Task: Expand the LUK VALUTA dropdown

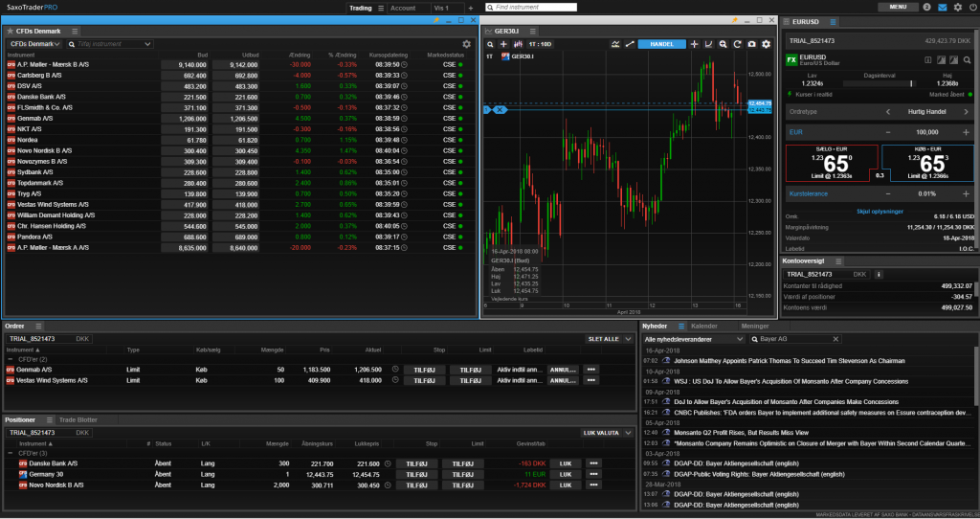Action: [627, 433]
